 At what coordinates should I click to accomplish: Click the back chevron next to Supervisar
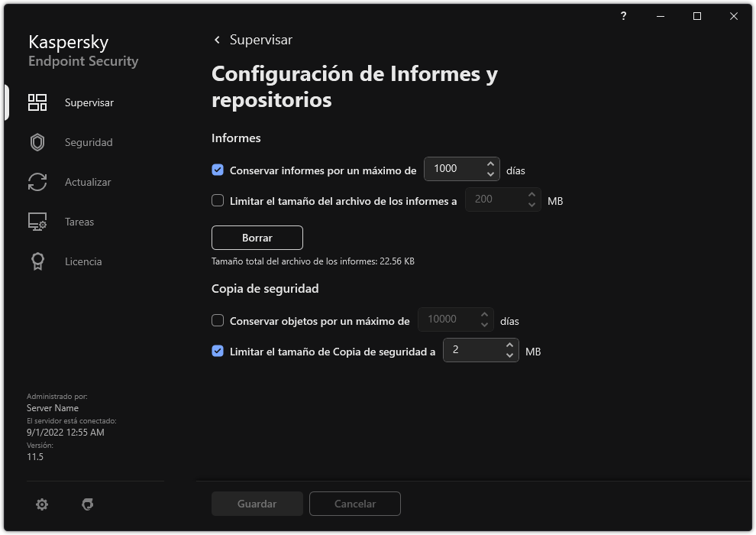tap(216, 39)
